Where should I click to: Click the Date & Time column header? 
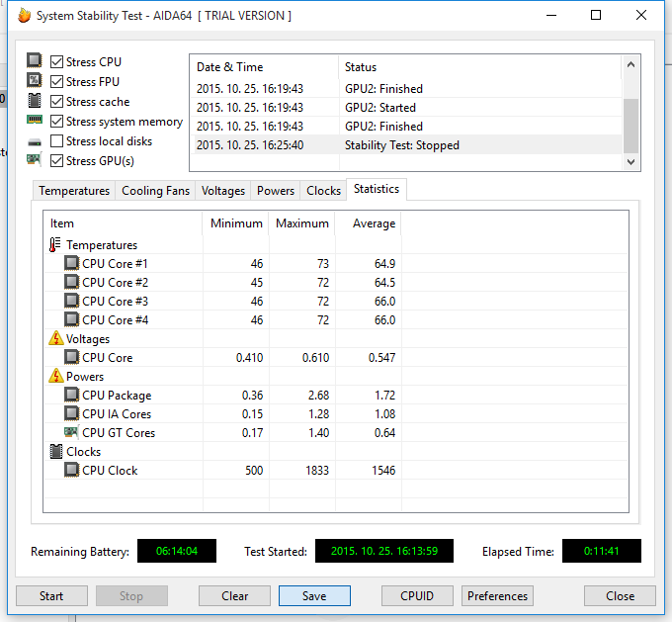[x=265, y=67]
